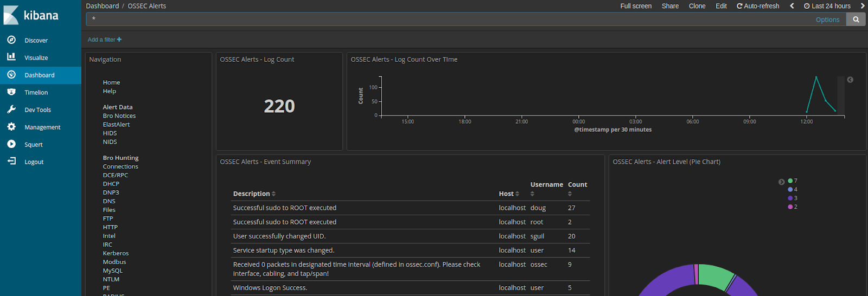
Task: Open the Share menu item
Action: [670, 6]
